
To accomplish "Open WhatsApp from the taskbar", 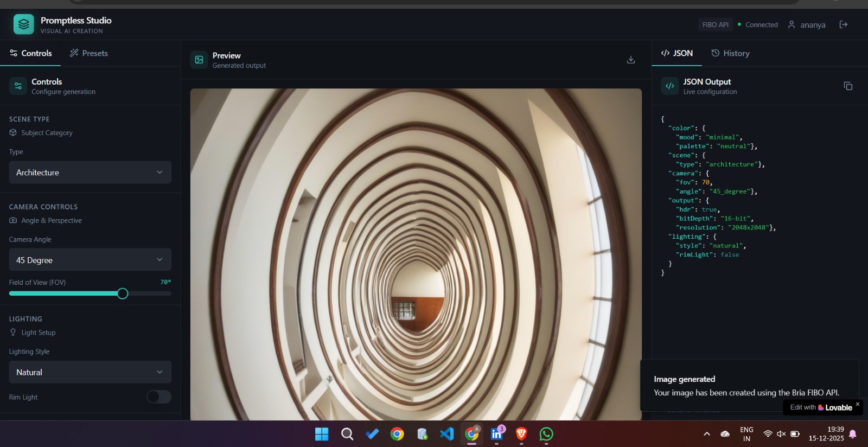I will pos(546,434).
